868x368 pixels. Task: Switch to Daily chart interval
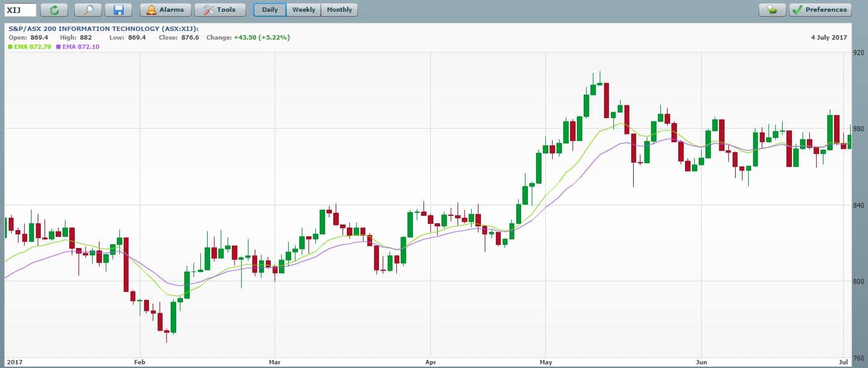[270, 10]
